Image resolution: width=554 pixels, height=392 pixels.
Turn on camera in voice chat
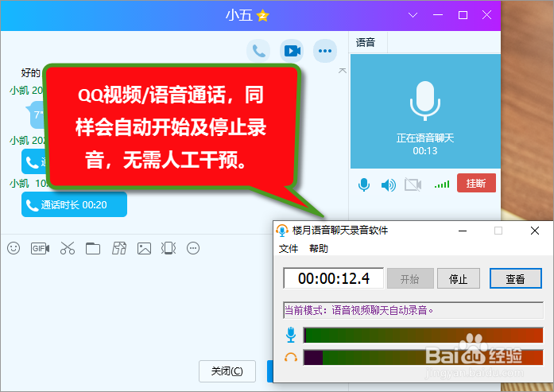click(x=413, y=184)
